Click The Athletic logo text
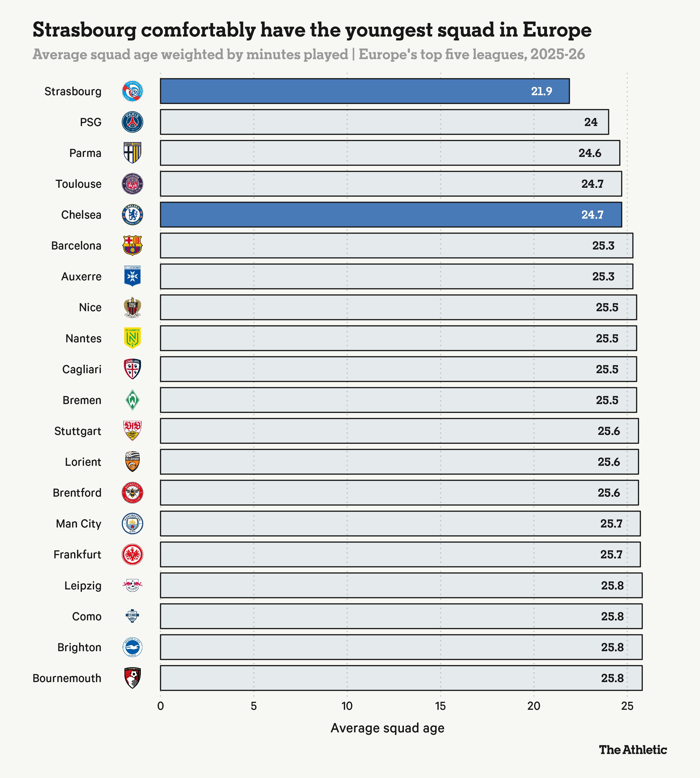 pyautogui.click(x=633, y=750)
